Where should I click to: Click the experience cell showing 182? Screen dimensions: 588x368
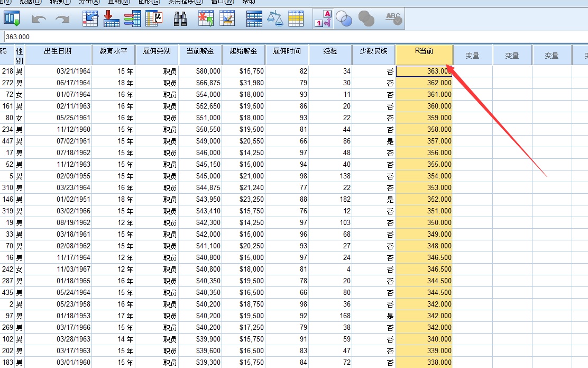click(330, 199)
